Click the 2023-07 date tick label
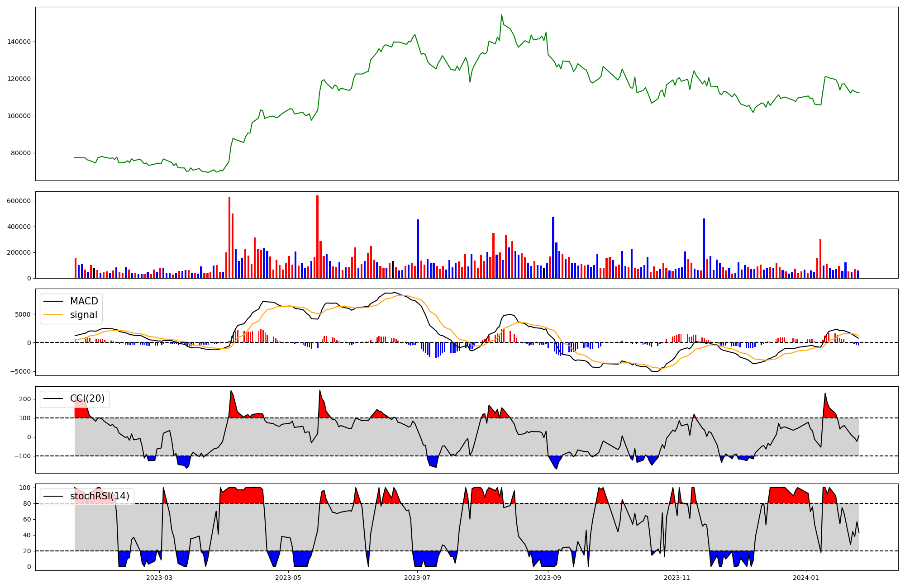The height and width of the screenshot is (588, 905). point(417,578)
